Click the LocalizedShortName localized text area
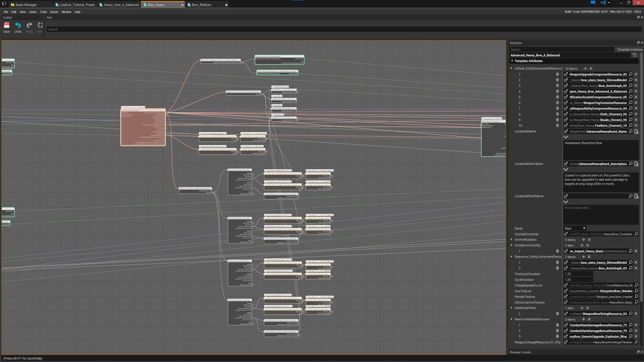Image resolution: width=644 pixels, height=362 pixels. coord(601,214)
